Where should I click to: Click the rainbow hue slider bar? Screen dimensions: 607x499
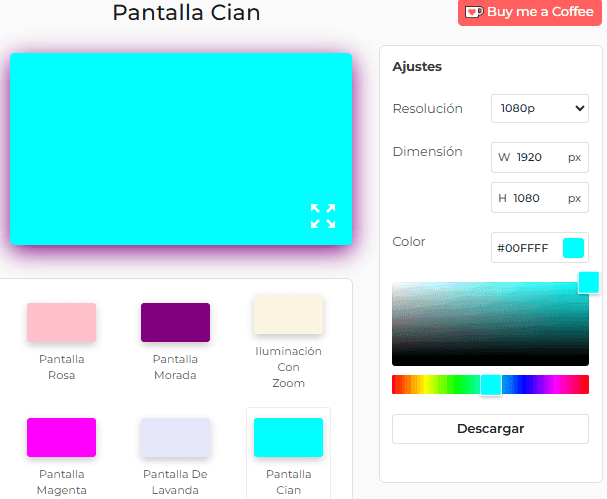(490, 384)
